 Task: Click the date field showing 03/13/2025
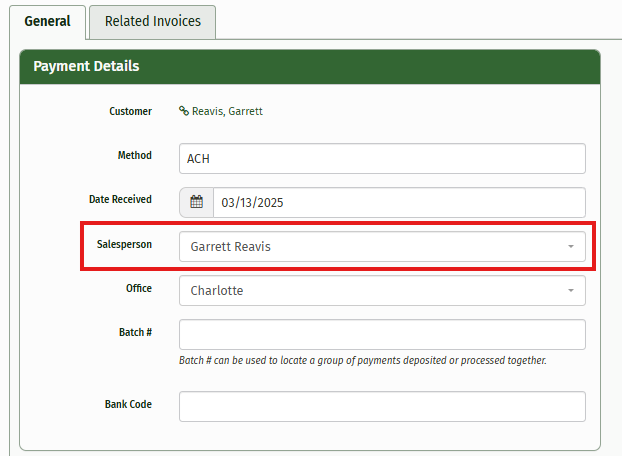[398, 202]
